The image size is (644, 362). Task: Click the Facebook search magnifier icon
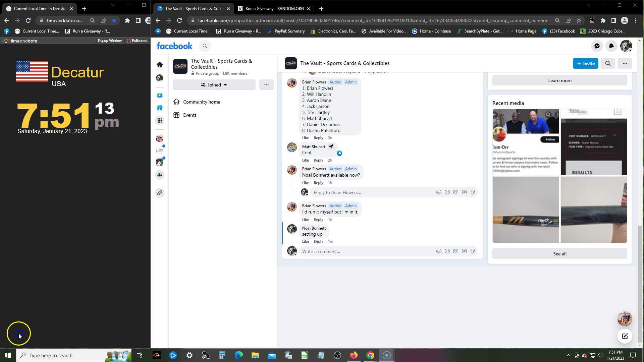click(205, 46)
